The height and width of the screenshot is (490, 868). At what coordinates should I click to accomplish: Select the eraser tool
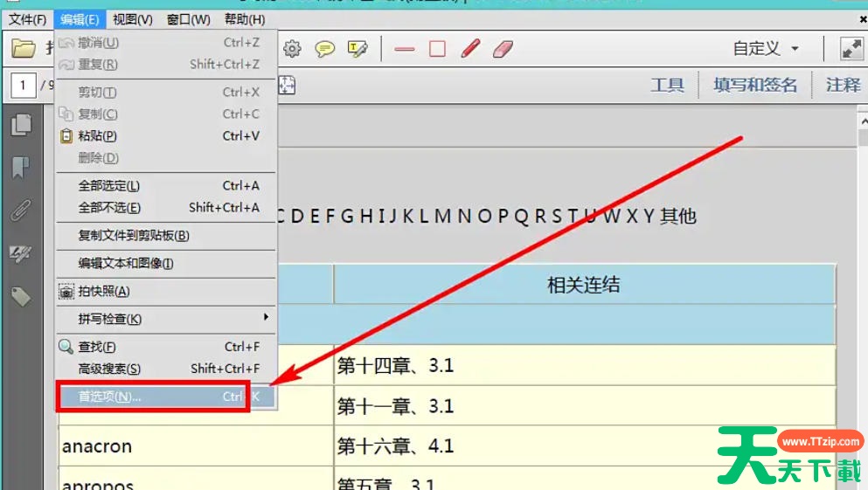[503, 49]
